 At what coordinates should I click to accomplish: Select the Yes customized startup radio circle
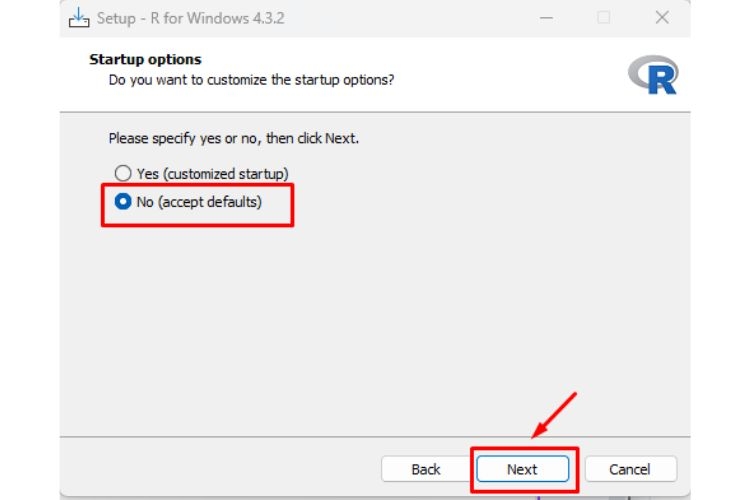[123, 173]
